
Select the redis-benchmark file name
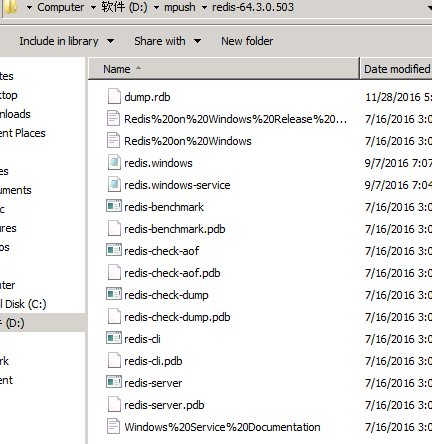click(x=164, y=207)
